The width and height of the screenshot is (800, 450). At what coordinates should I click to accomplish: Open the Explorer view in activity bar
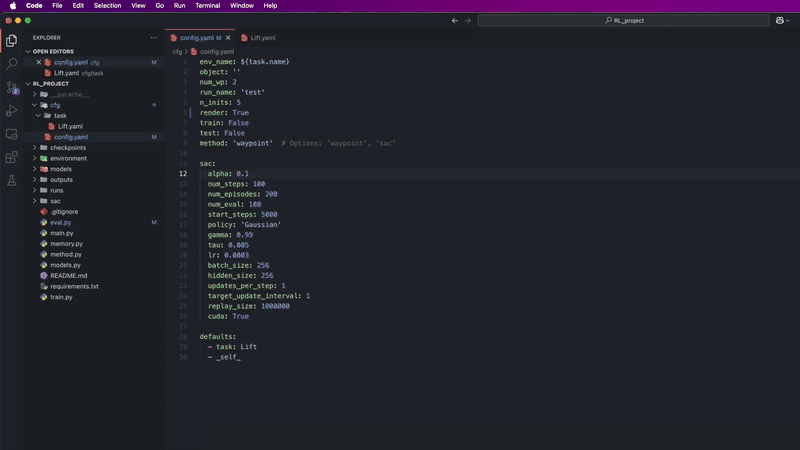pyautogui.click(x=12, y=41)
